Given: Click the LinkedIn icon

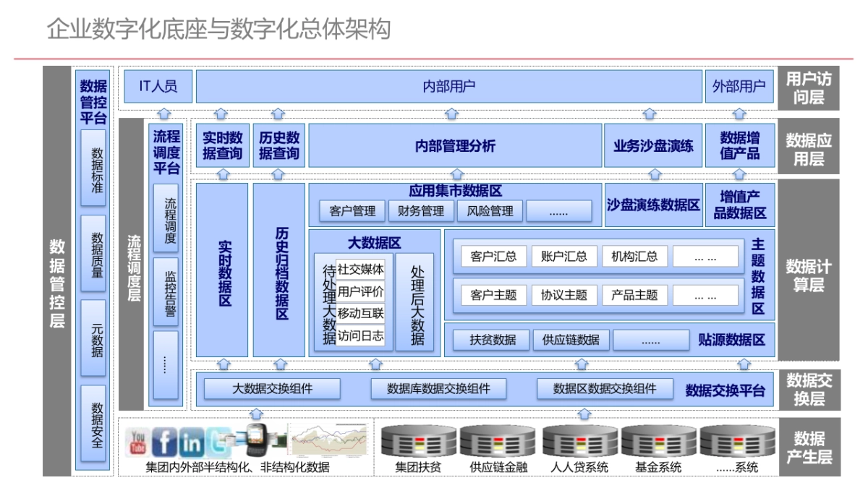Looking at the screenshot, I should click(x=189, y=440).
